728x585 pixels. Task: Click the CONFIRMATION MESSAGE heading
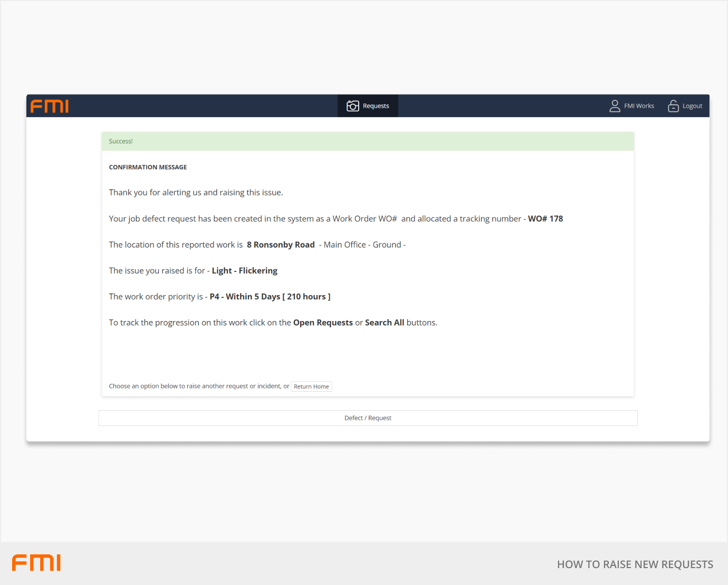148,167
